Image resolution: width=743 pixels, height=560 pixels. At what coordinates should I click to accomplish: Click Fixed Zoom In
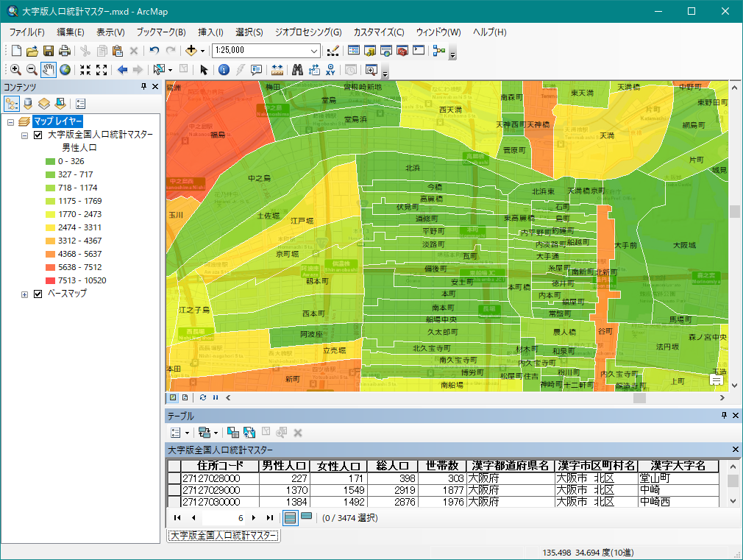pyautogui.click(x=85, y=70)
